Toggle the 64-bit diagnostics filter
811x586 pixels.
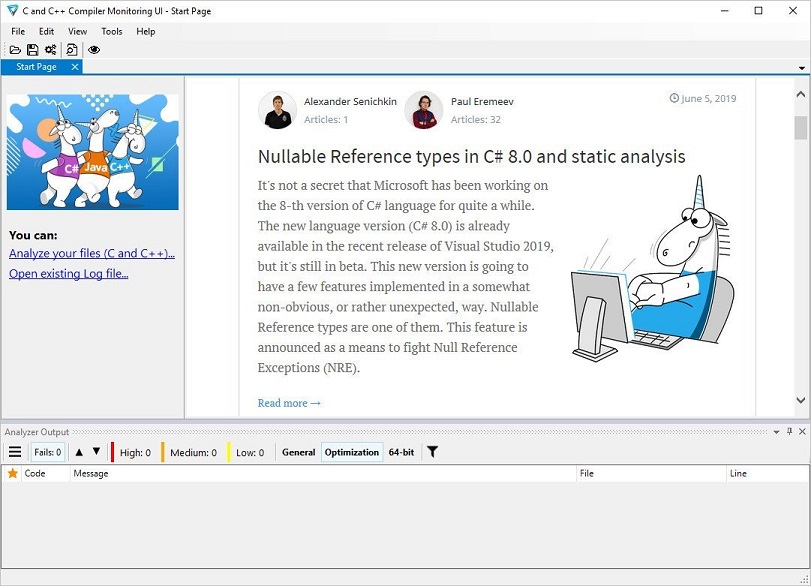tap(400, 452)
